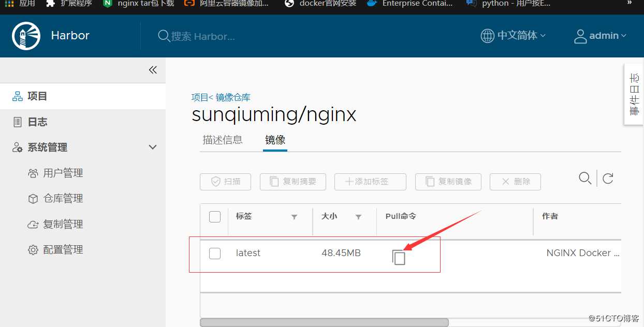Screen dimensions: 644x327
Task: Click the search magnifier icon in header
Action: pos(164,36)
